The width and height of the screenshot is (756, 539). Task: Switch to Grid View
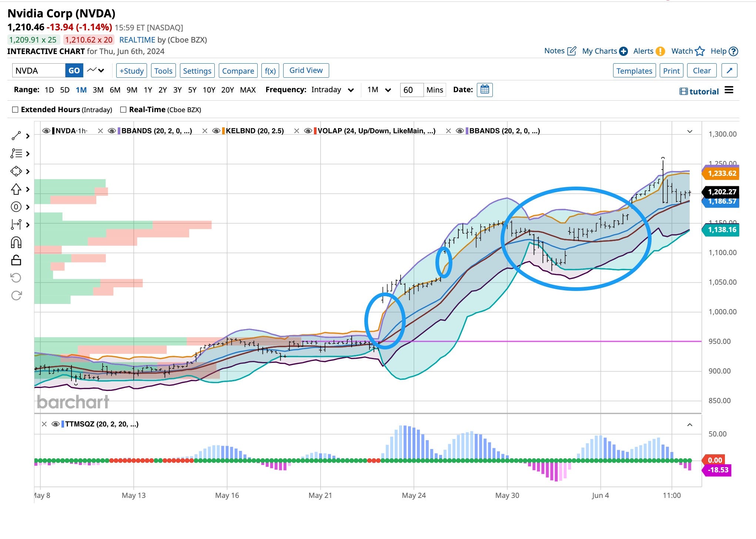306,70
